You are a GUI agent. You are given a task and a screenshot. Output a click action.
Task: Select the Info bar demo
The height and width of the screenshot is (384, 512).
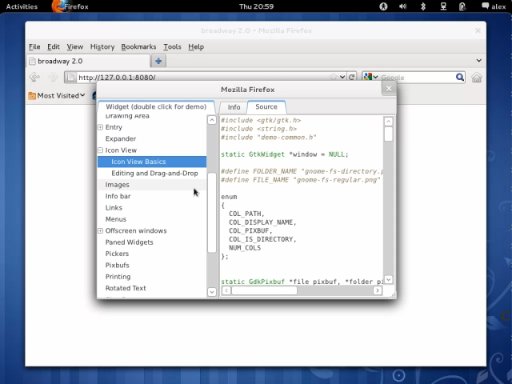[152, 196]
